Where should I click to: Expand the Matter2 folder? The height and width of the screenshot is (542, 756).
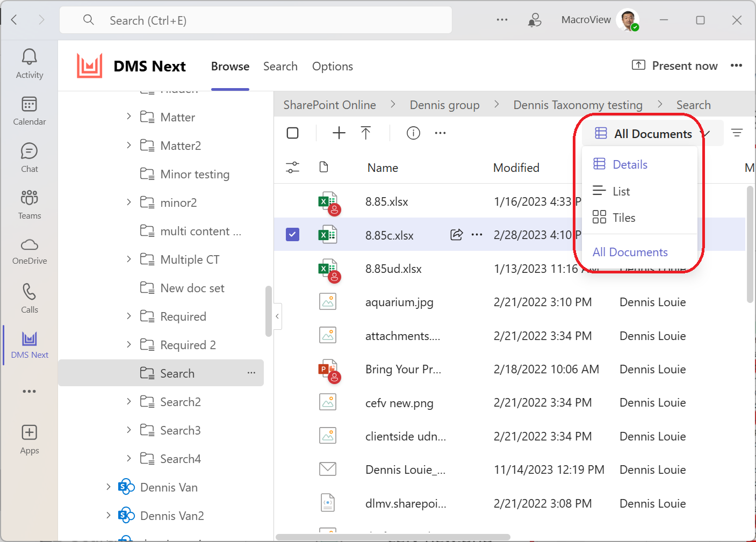tap(128, 145)
